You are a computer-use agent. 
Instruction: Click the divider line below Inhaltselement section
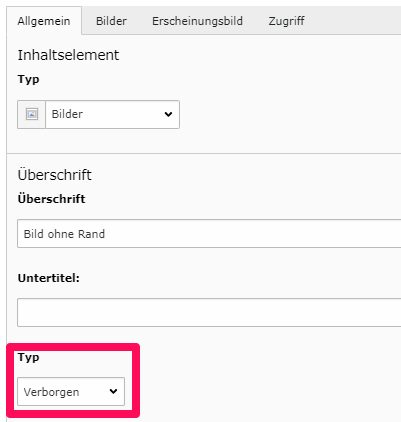click(x=204, y=153)
